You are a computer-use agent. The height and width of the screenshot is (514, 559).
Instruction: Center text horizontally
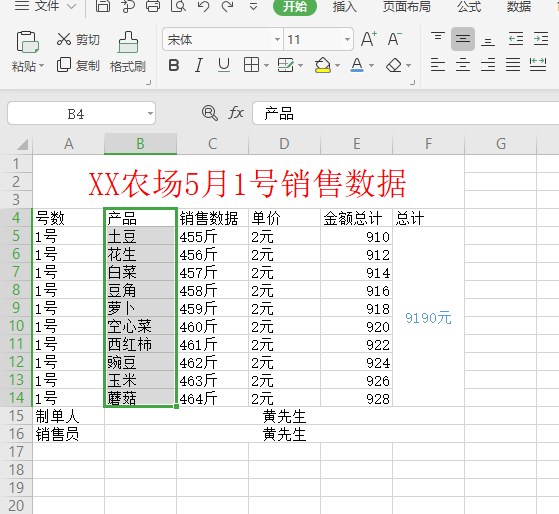coord(463,65)
